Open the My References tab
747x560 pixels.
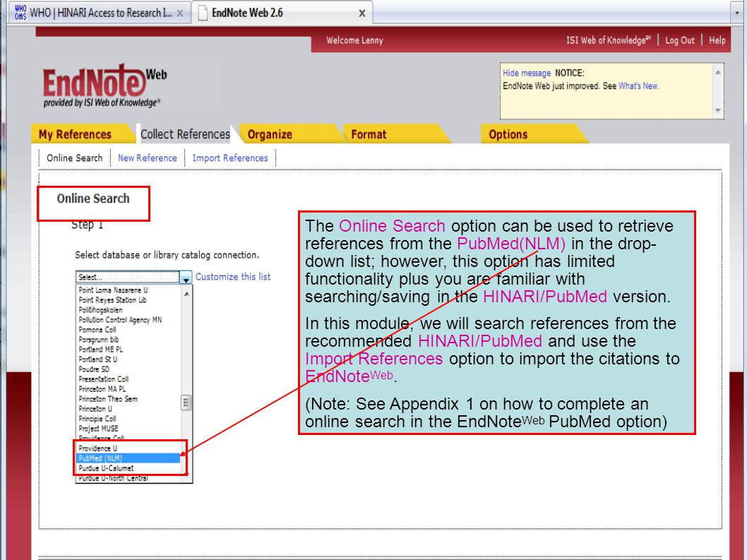tap(76, 134)
